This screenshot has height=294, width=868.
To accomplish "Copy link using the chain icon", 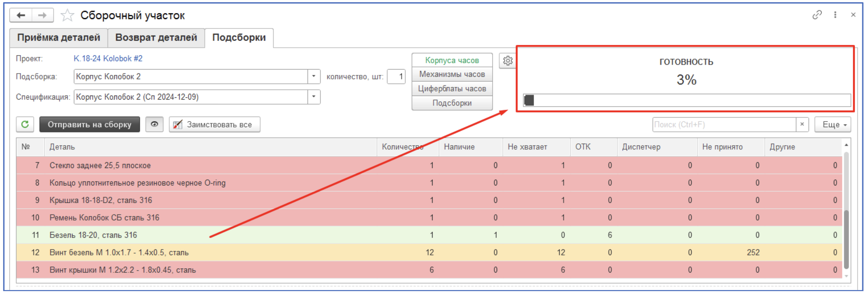I will click(x=817, y=15).
